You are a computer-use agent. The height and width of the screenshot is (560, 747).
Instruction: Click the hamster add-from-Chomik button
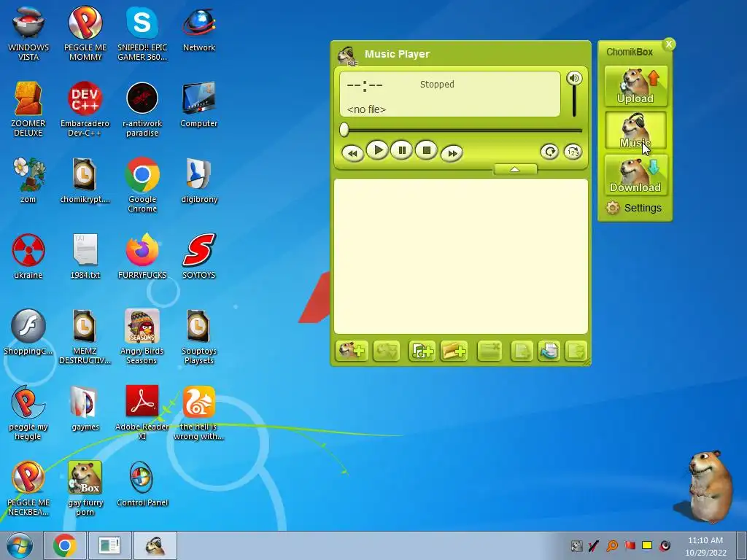click(352, 351)
